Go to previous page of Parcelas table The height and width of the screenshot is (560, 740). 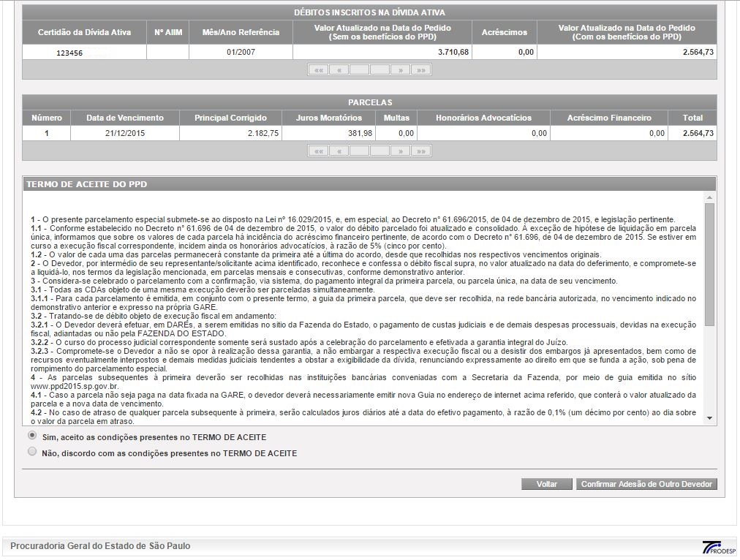pos(339,151)
